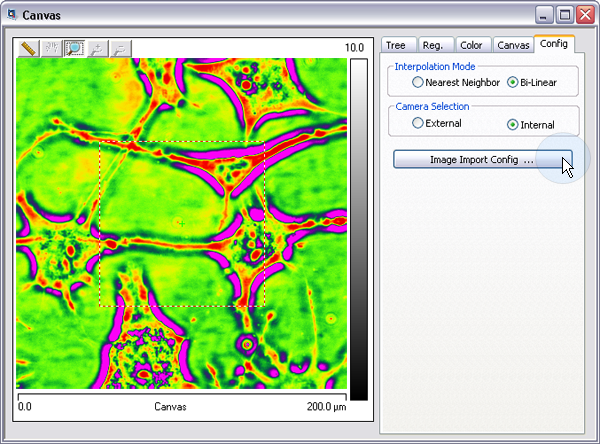This screenshot has height=444, width=600.
Task: Select Nearest Neighbor interpolation mode
Action: (456, 82)
